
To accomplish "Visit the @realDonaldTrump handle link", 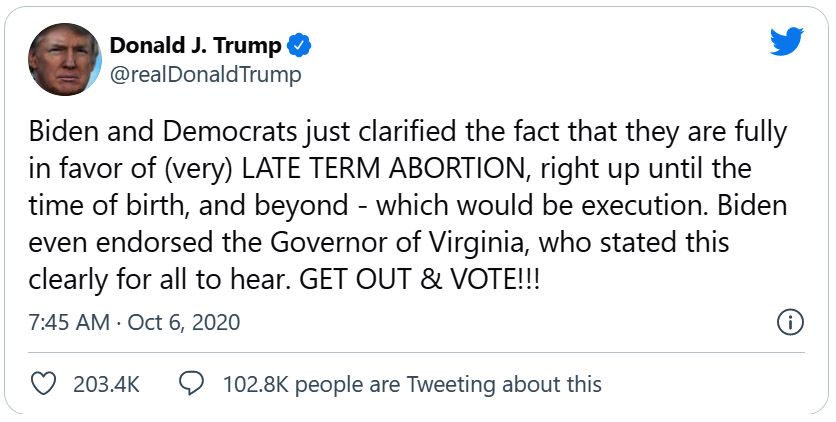I will tap(205, 75).
